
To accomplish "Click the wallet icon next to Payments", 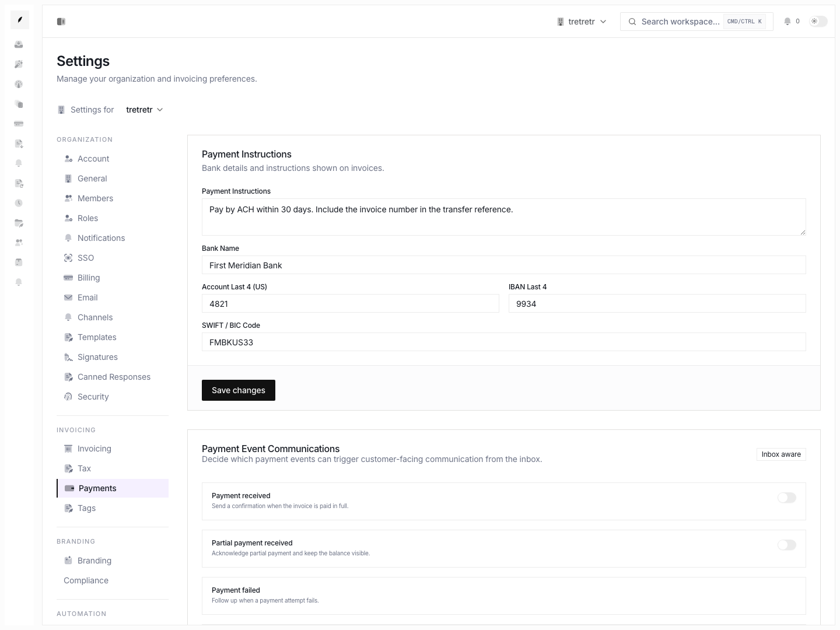I will click(x=69, y=488).
